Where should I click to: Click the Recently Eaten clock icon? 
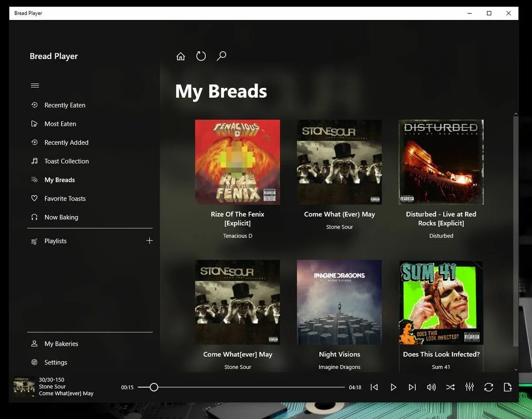(x=34, y=105)
